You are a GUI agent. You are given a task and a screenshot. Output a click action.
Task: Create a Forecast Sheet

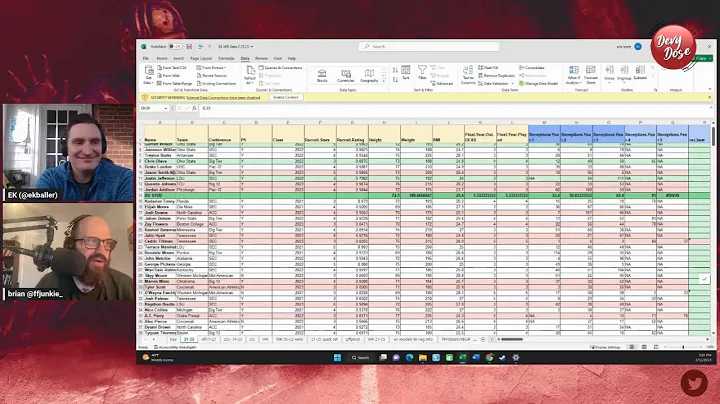coord(591,75)
